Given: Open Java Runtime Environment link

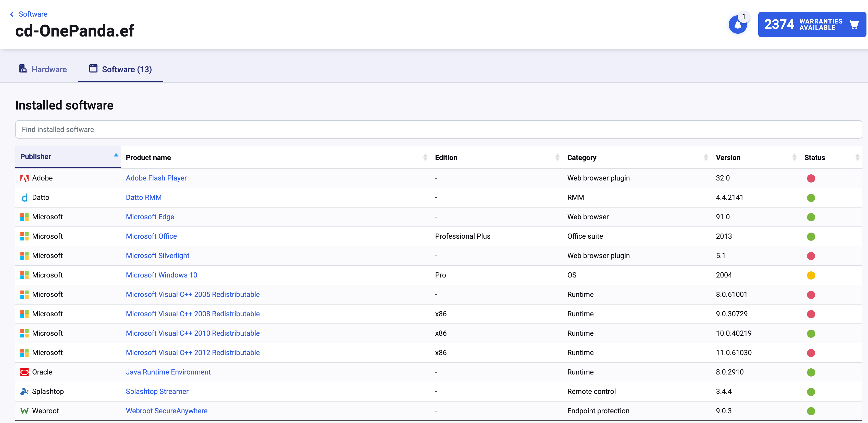Looking at the screenshot, I should [168, 372].
